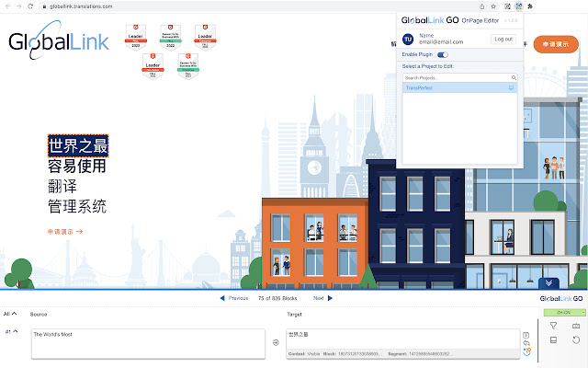This screenshot has width=588, height=368.
Task: Click the 75 of 826 Blocks counter
Action: coord(277,298)
